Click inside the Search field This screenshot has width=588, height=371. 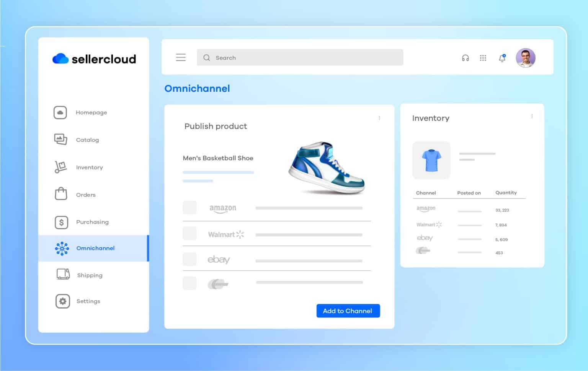(x=300, y=57)
